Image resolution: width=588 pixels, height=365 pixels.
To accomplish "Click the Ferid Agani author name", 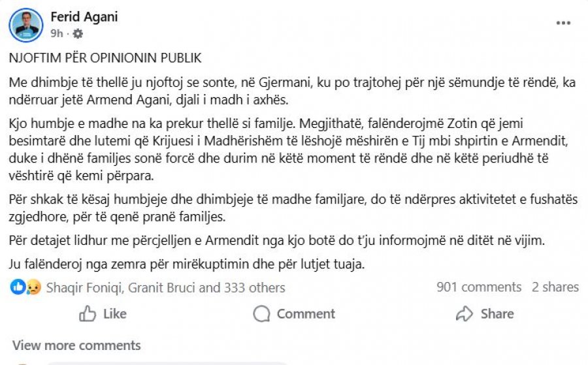I will coord(84,17).
